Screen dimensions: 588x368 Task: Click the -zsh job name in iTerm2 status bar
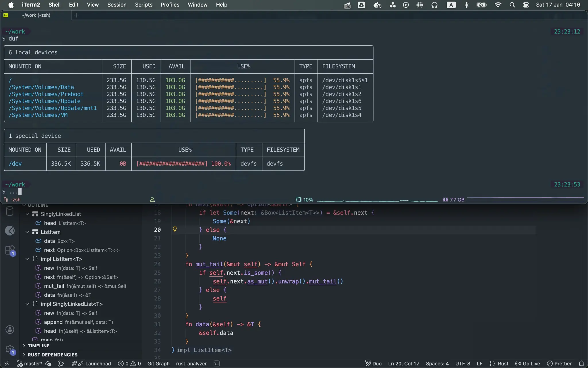[x=12, y=200]
